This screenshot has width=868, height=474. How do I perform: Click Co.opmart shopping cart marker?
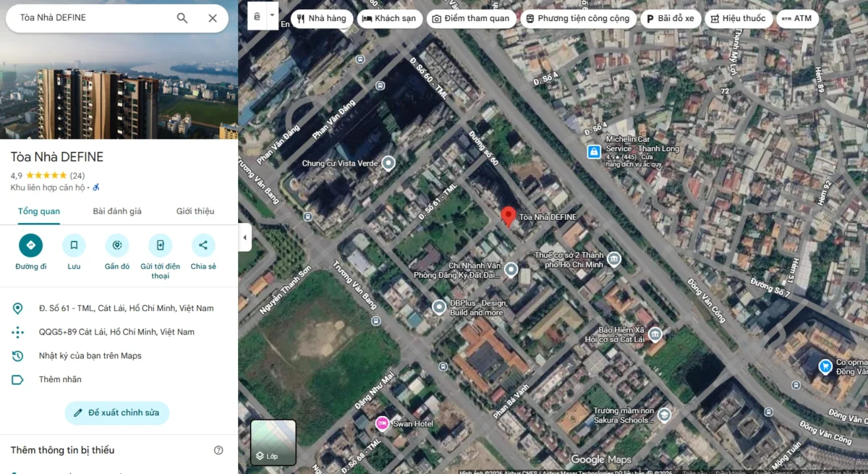(x=825, y=367)
